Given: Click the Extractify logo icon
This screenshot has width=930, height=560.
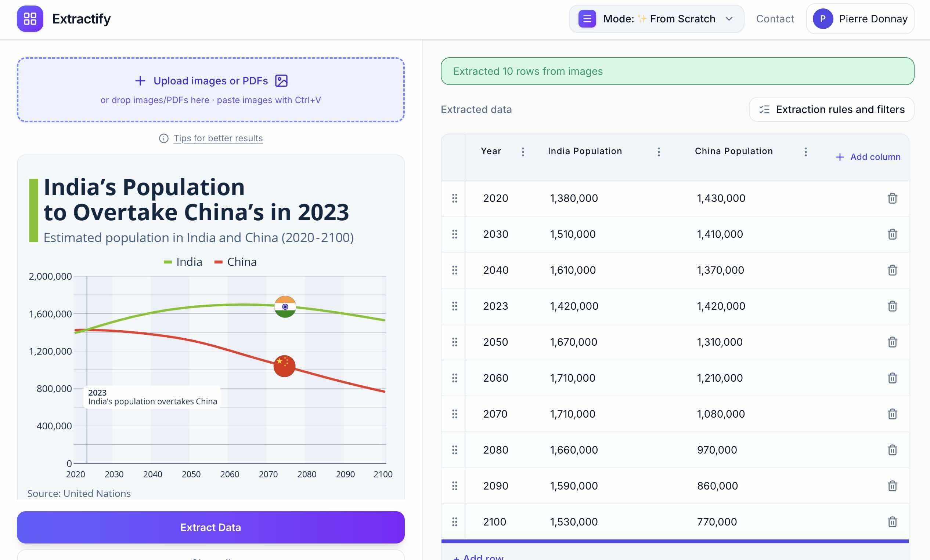Looking at the screenshot, I should pyautogui.click(x=30, y=19).
